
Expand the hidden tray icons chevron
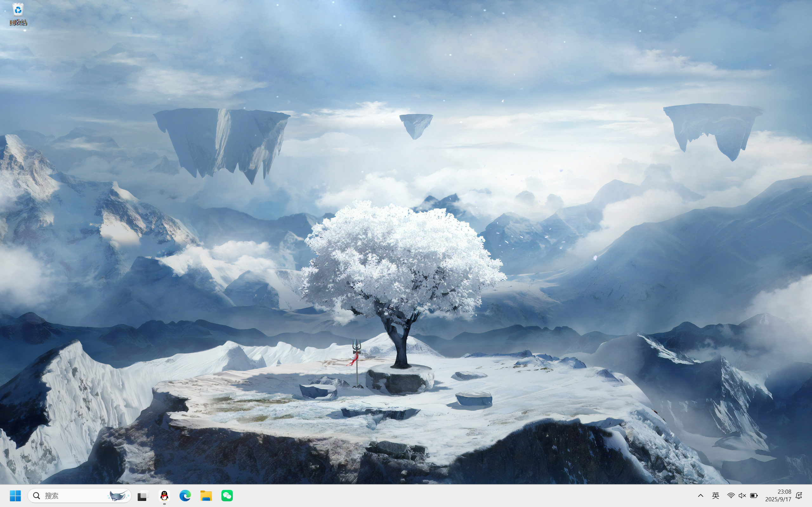coord(701,495)
